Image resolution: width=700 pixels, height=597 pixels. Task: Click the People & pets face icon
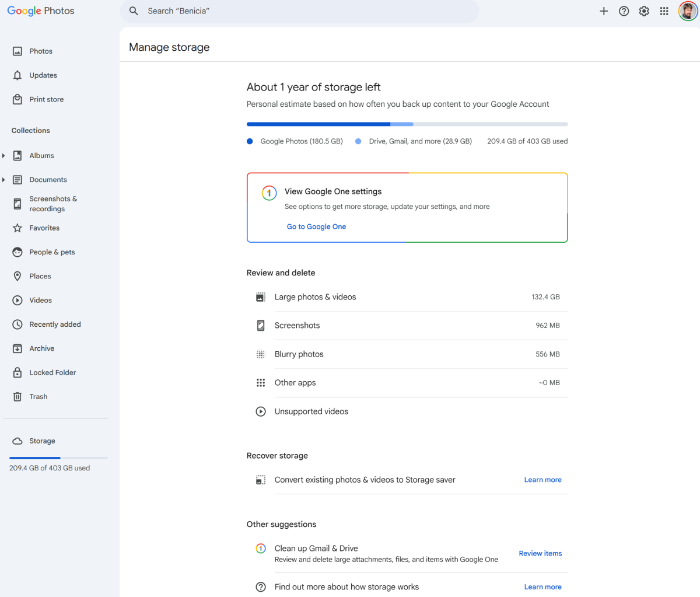pyautogui.click(x=17, y=252)
